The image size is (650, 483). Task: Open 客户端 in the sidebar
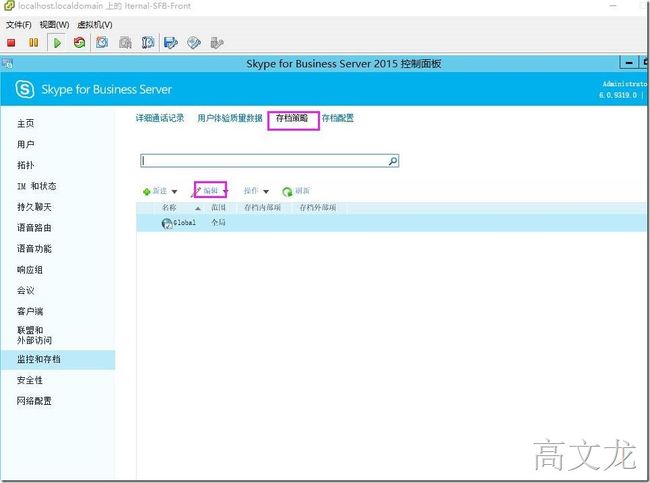point(30,311)
